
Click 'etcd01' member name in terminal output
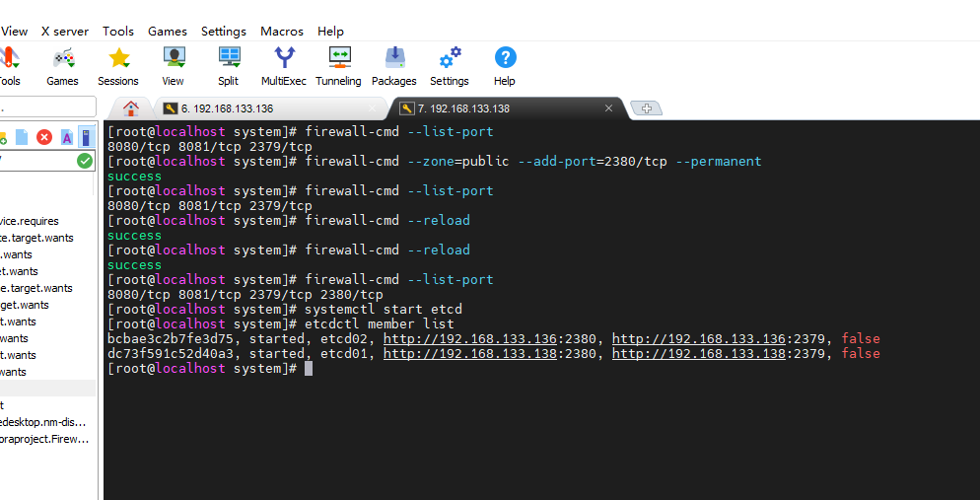(x=344, y=354)
